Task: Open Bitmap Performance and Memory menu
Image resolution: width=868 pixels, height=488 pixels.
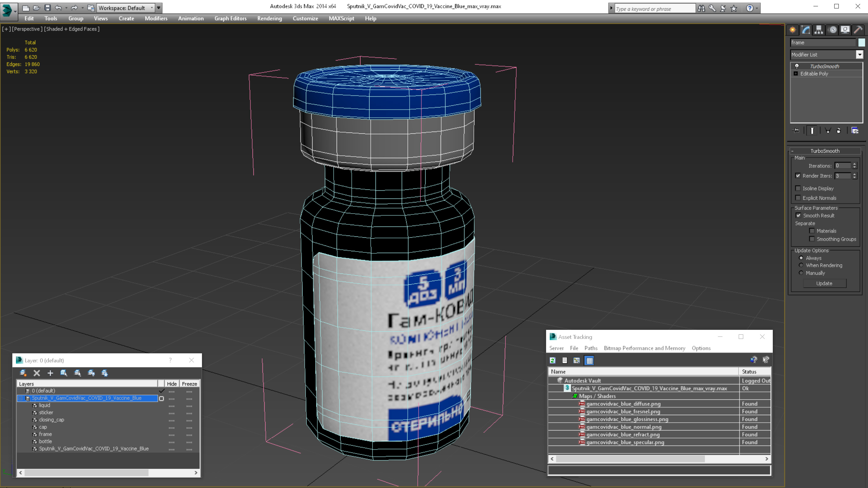Action: (x=644, y=348)
